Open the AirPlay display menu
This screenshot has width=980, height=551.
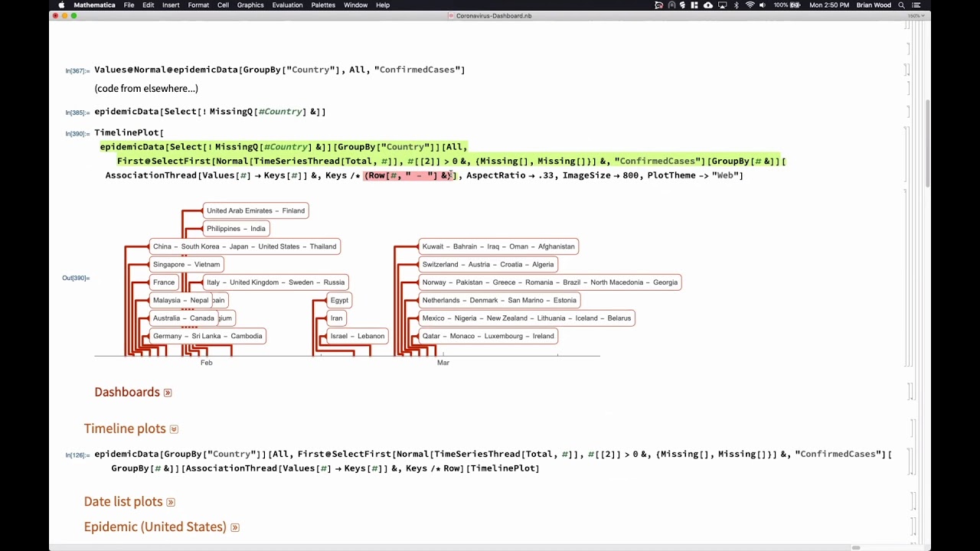(x=722, y=5)
